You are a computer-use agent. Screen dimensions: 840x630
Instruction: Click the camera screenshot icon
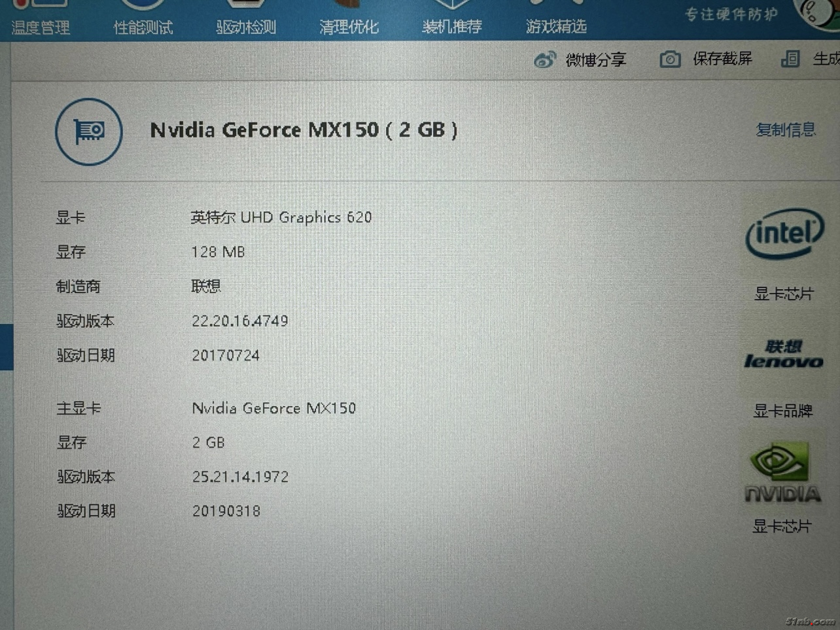[670, 60]
